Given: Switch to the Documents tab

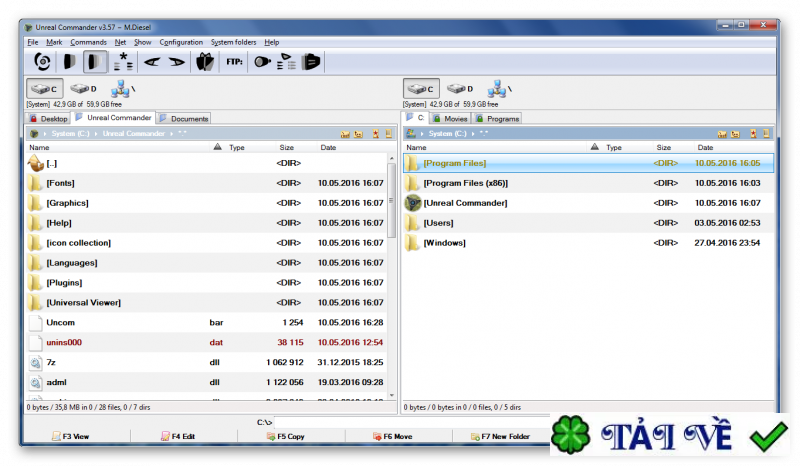Looking at the screenshot, I should (x=184, y=118).
